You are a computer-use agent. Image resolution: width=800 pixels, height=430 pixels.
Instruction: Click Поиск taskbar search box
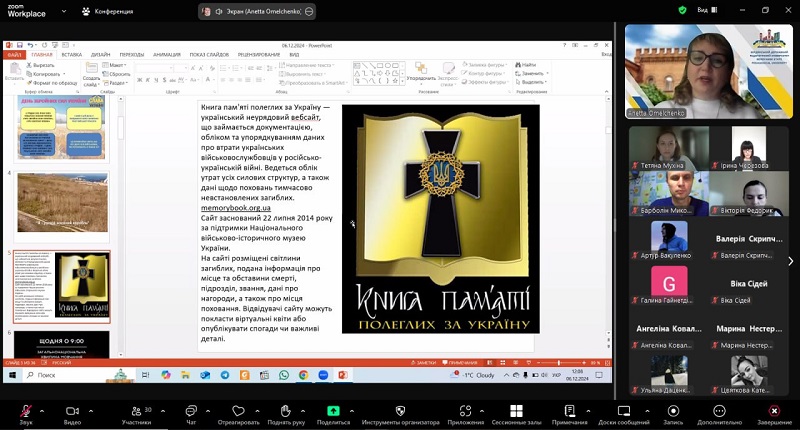pyautogui.click(x=80, y=375)
